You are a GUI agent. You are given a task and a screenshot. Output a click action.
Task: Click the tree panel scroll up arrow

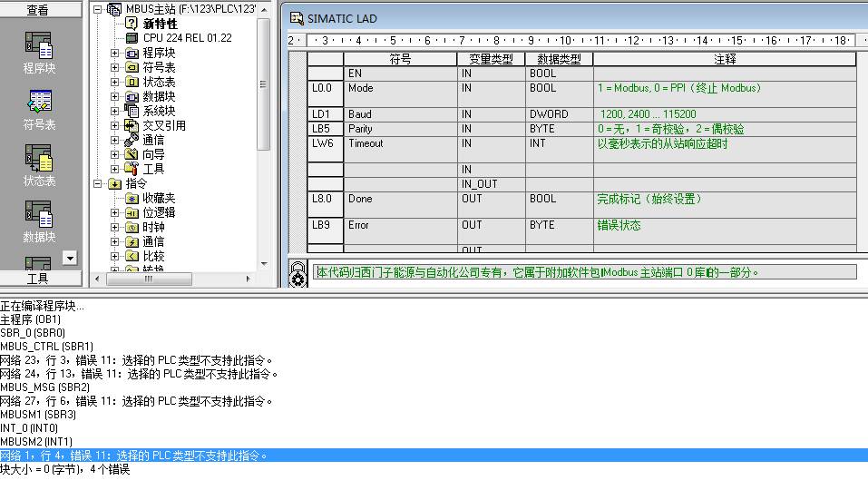click(264, 10)
